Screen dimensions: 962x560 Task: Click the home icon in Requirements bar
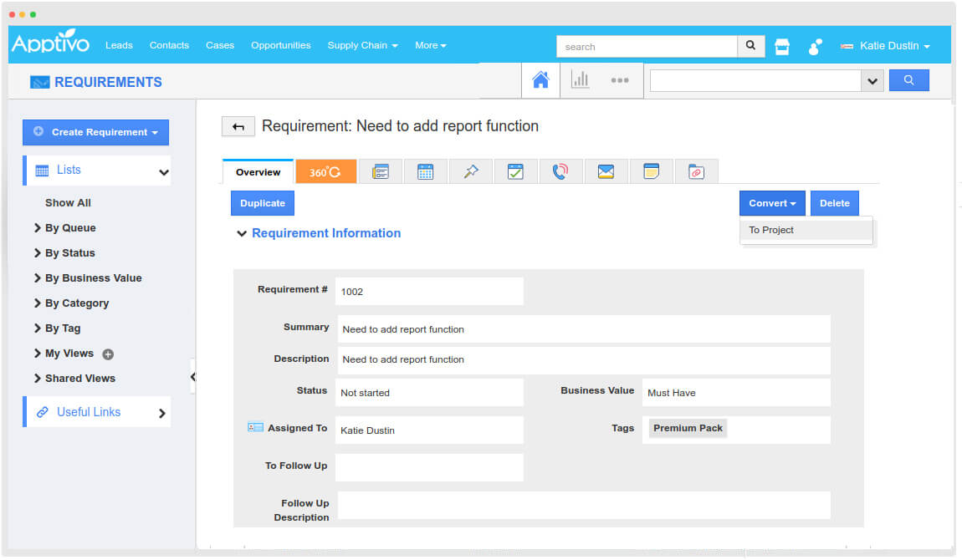pyautogui.click(x=540, y=80)
